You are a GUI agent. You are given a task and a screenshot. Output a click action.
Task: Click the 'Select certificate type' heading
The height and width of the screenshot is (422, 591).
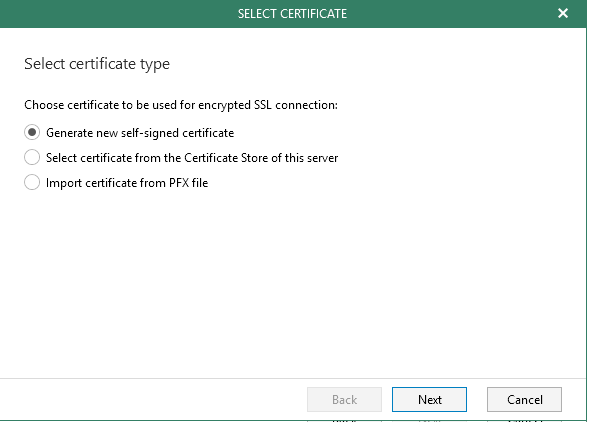[97, 64]
